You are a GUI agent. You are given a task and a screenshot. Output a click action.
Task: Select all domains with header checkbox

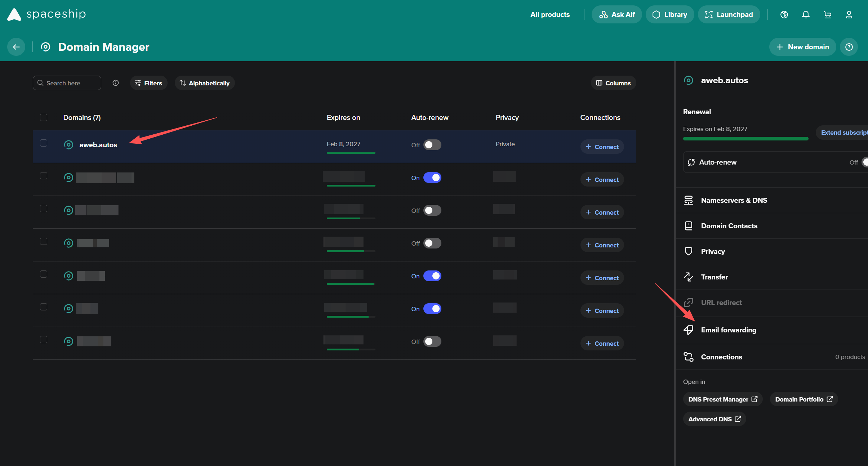point(44,117)
